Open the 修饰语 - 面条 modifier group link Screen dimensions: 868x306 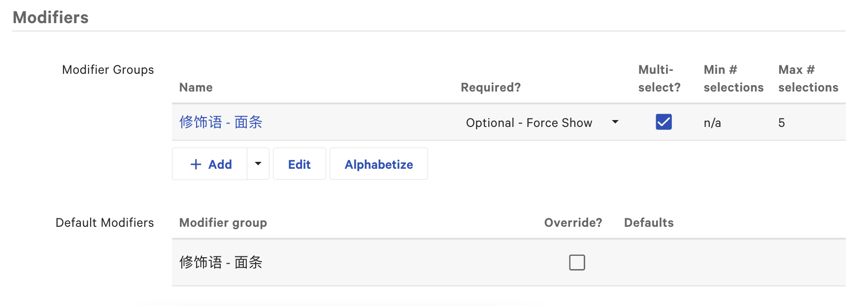tap(221, 122)
